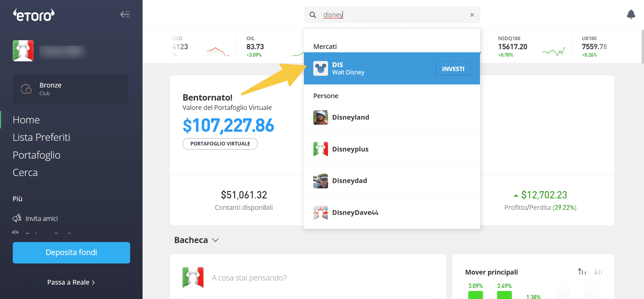Image resolution: width=644 pixels, height=299 pixels.
Task: Go to Home in the sidebar
Action: click(x=26, y=120)
